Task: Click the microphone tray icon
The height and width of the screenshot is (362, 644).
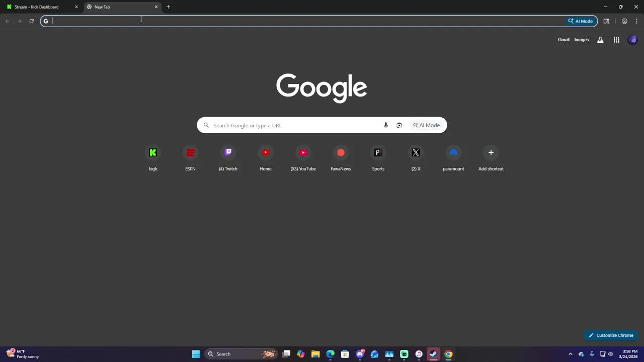Action: tap(592, 354)
